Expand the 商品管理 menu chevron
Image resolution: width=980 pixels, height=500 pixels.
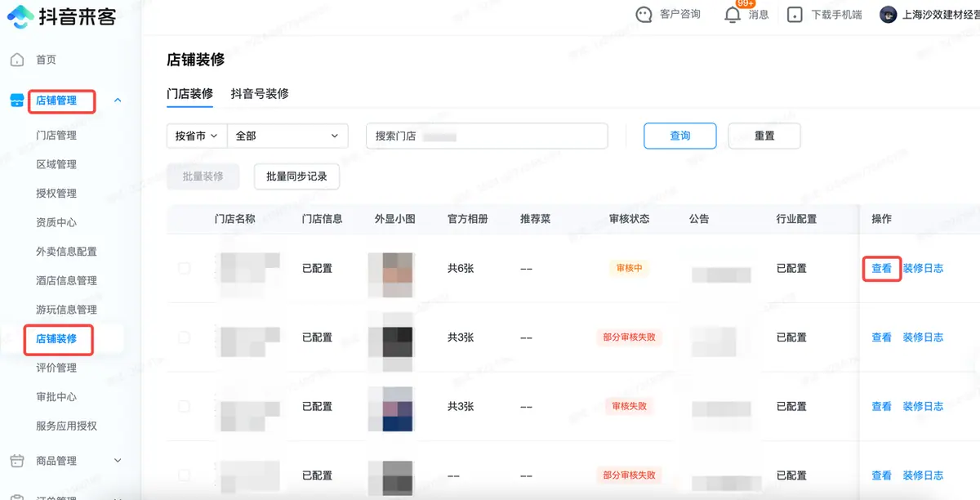[x=118, y=461]
